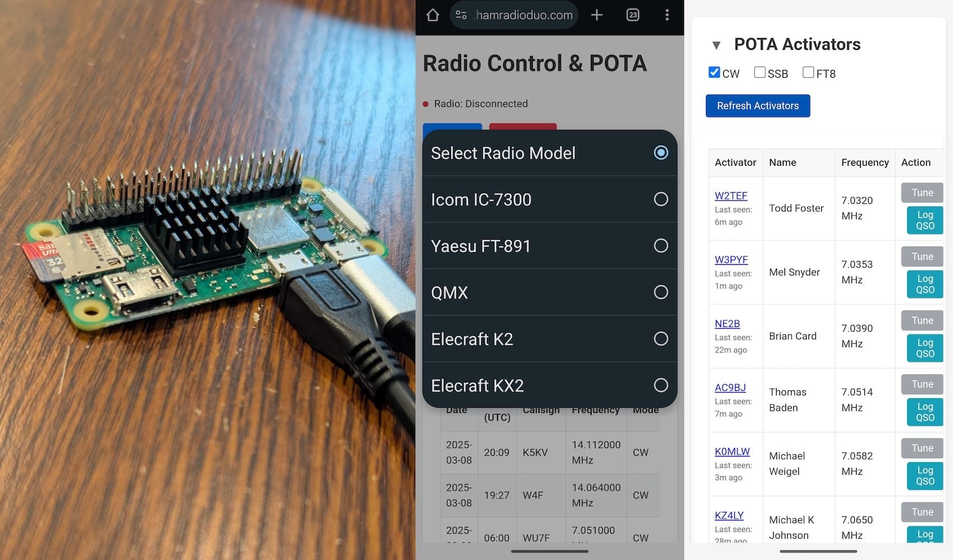Image resolution: width=953 pixels, height=560 pixels.
Task: Open the tab switcher showing 23 tabs
Action: click(633, 15)
